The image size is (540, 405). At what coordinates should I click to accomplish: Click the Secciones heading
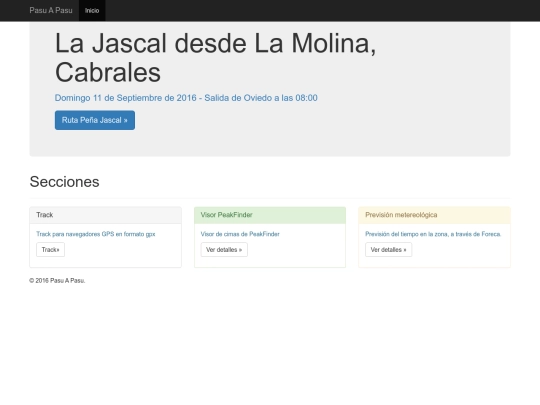click(x=64, y=181)
